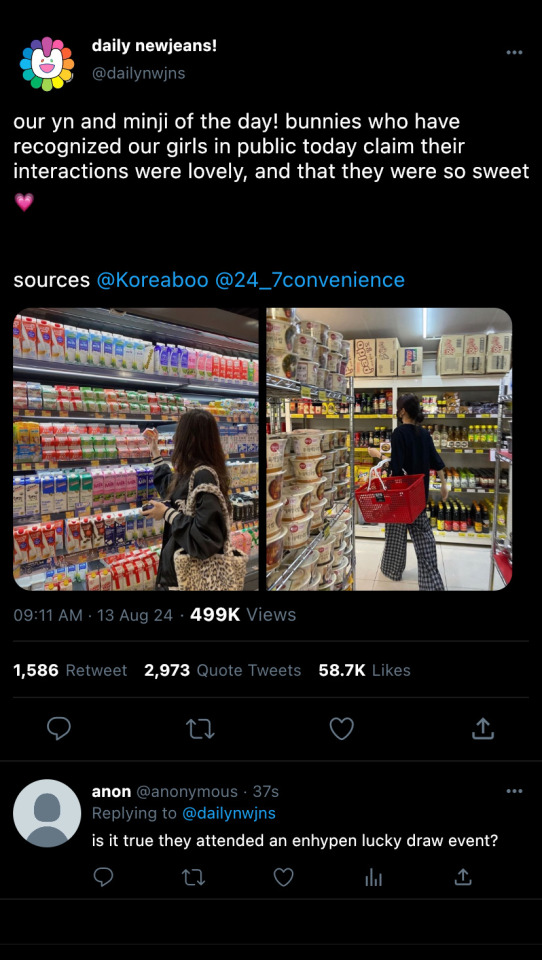Open the daily newjeans flower profile avatar
The width and height of the screenshot is (542, 960).
pos(47,64)
